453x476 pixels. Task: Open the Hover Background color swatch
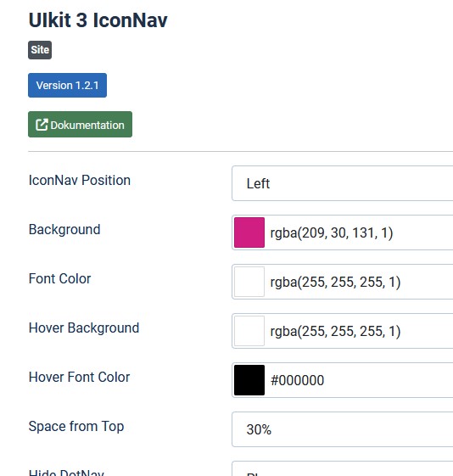point(249,331)
